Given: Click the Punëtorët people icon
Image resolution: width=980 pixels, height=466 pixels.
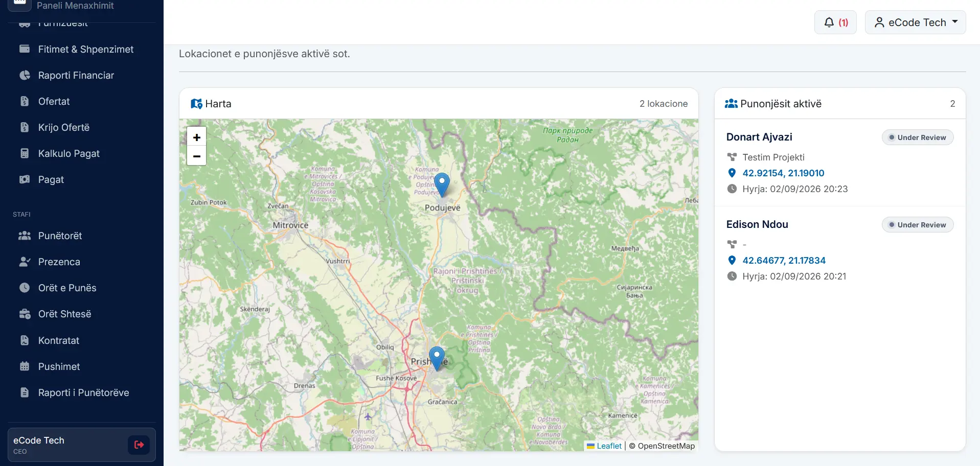Looking at the screenshot, I should click(x=25, y=236).
